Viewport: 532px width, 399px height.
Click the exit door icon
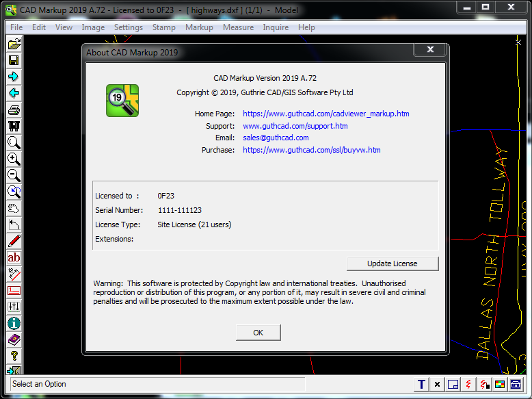click(x=14, y=370)
